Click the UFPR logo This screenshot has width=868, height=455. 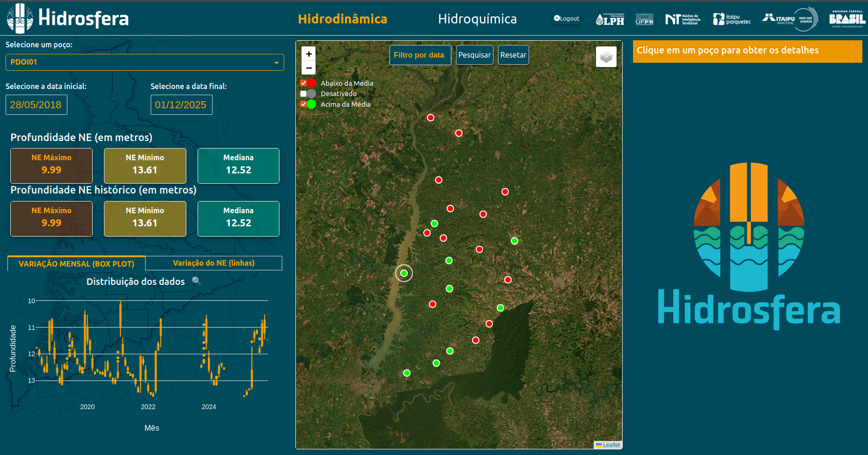coord(645,19)
